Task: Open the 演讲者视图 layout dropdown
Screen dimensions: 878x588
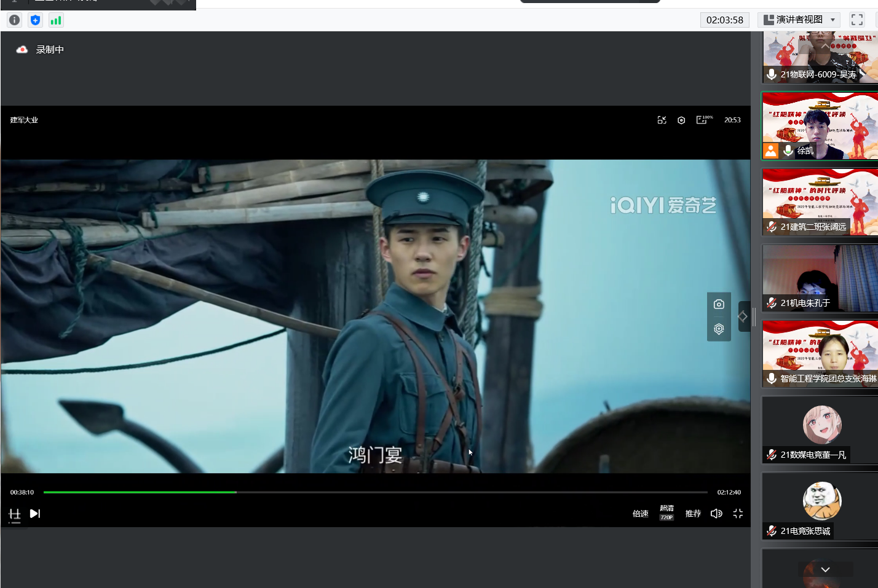Action: coord(799,20)
